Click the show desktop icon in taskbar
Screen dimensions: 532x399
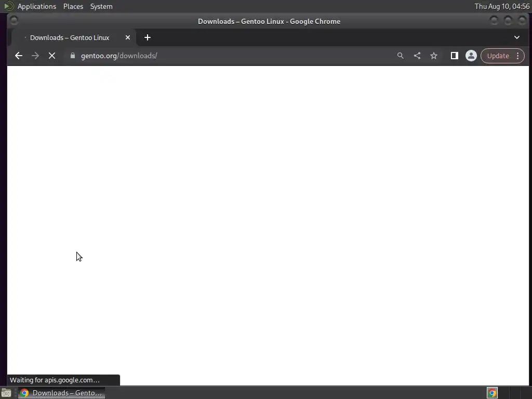click(6, 393)
